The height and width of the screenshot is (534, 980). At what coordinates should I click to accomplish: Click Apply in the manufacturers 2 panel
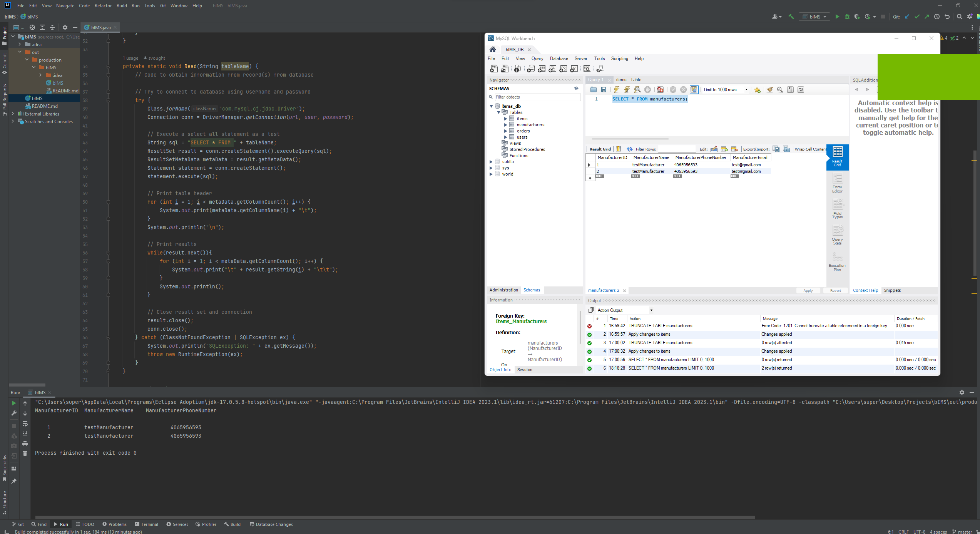808,290
